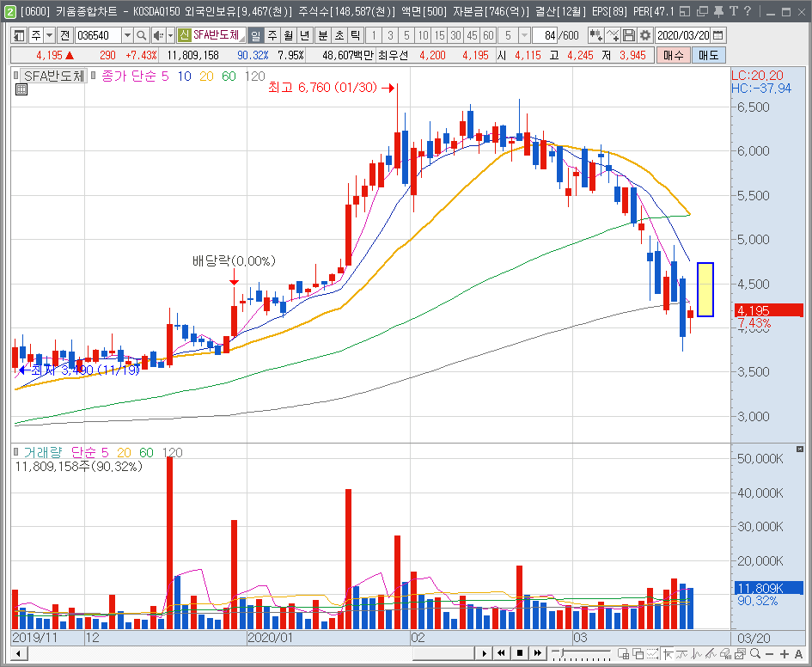The image size is (812, 667).
Task: Select the monthly 월 chart period
Action: tap(289, 35)
